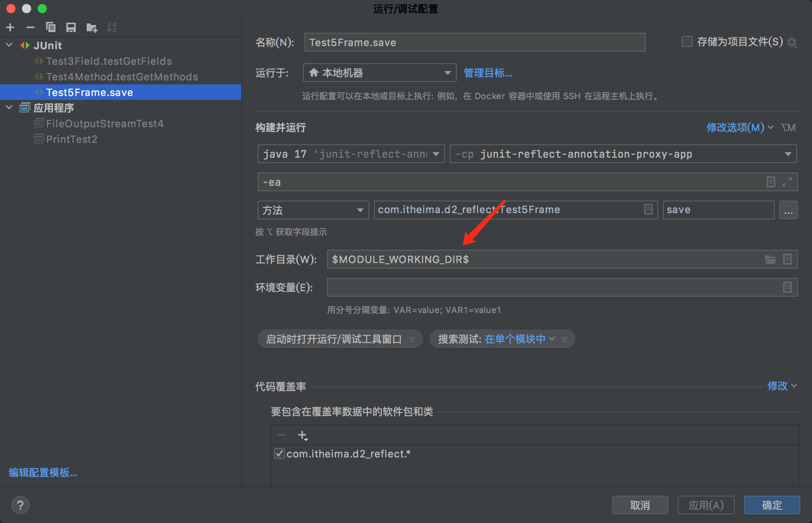Enable store as project file checkbox
812x523 pixels.
[687, 42]
